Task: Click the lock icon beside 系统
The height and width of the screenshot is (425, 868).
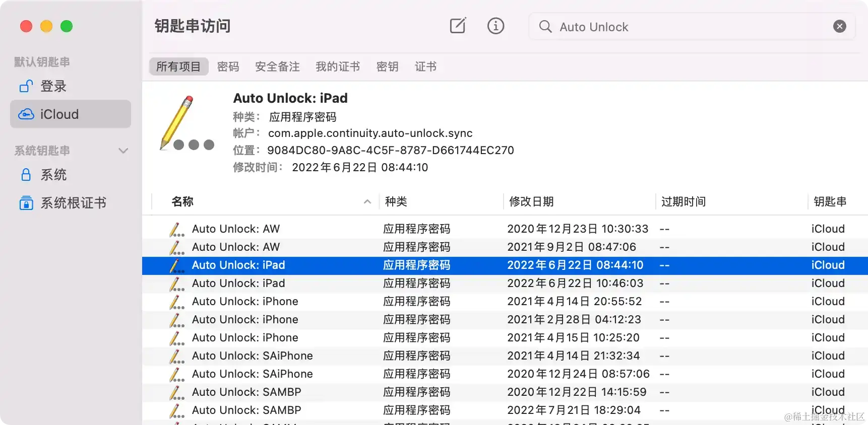Action: (x=26, y=175)
